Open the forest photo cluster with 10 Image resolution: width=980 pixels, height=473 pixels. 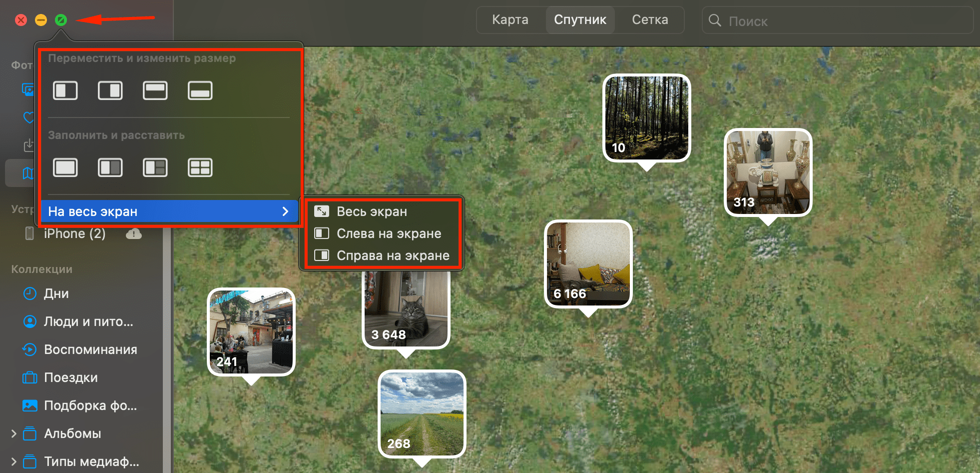click(x=647, y=118)
